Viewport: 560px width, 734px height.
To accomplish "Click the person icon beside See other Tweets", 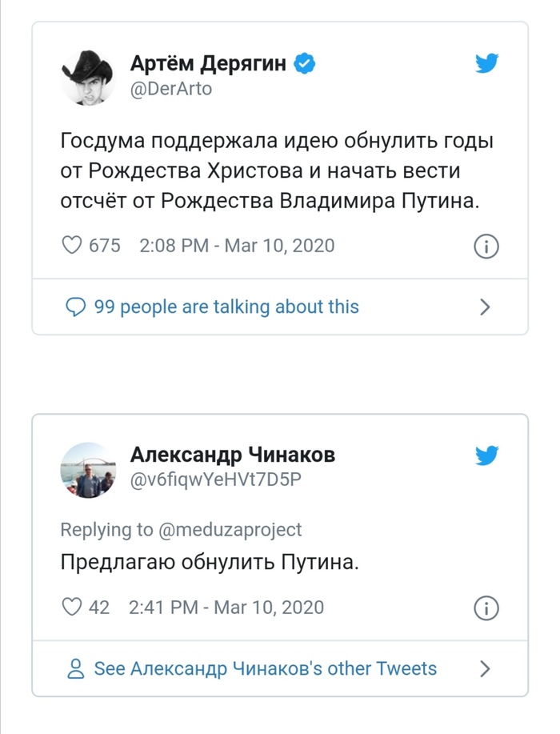I will point(75,668).
